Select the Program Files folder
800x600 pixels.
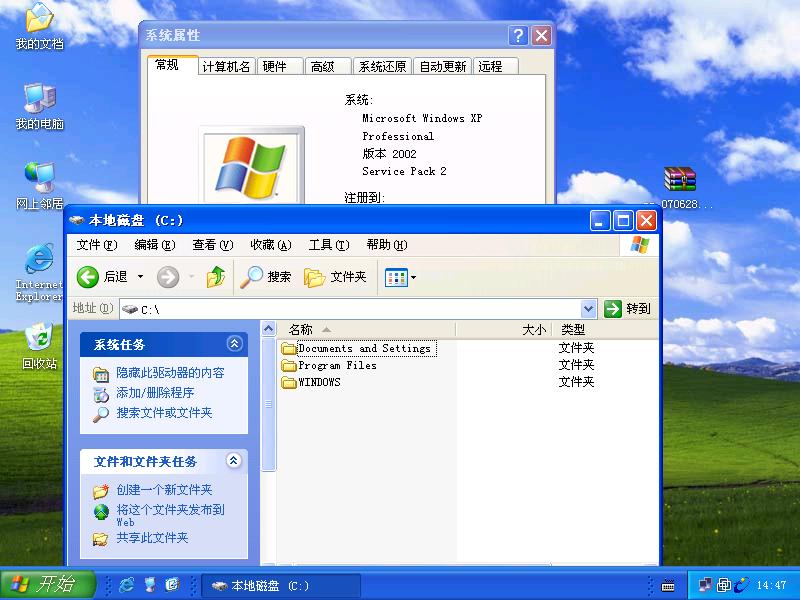click(x=329, y=365)
